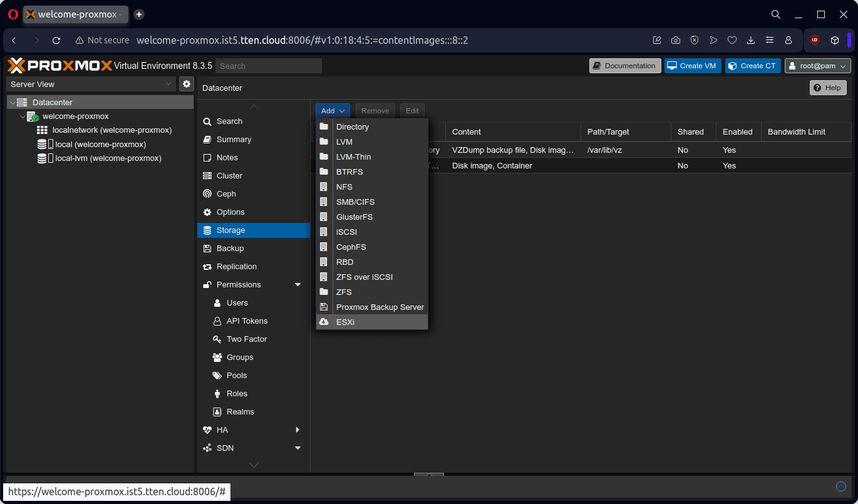
Task: Open the Ceph panel
Action: pyautogui.click(x=254, y=194)
